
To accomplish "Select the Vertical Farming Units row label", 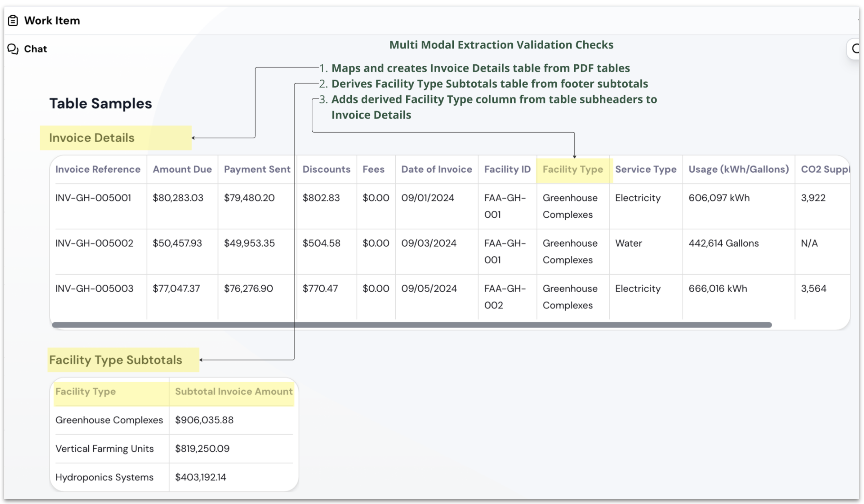I will tap(105, 449).
